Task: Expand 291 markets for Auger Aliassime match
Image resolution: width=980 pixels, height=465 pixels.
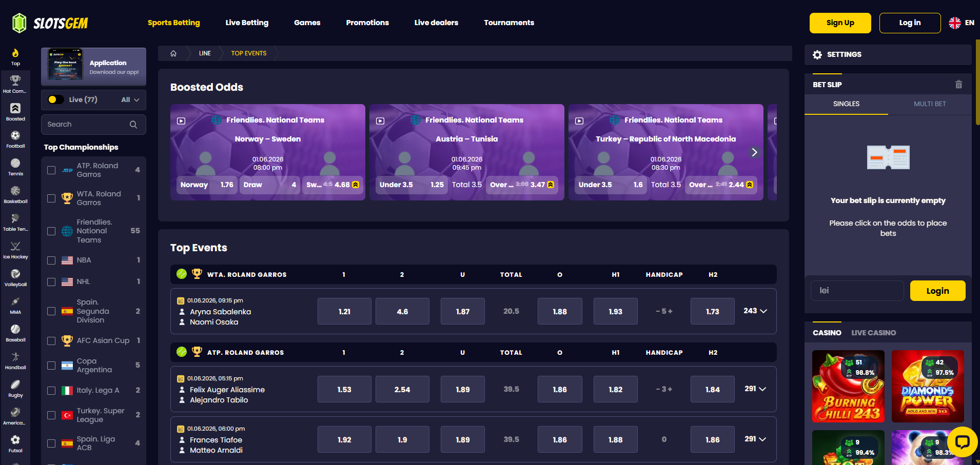Action: pos(755,389)
